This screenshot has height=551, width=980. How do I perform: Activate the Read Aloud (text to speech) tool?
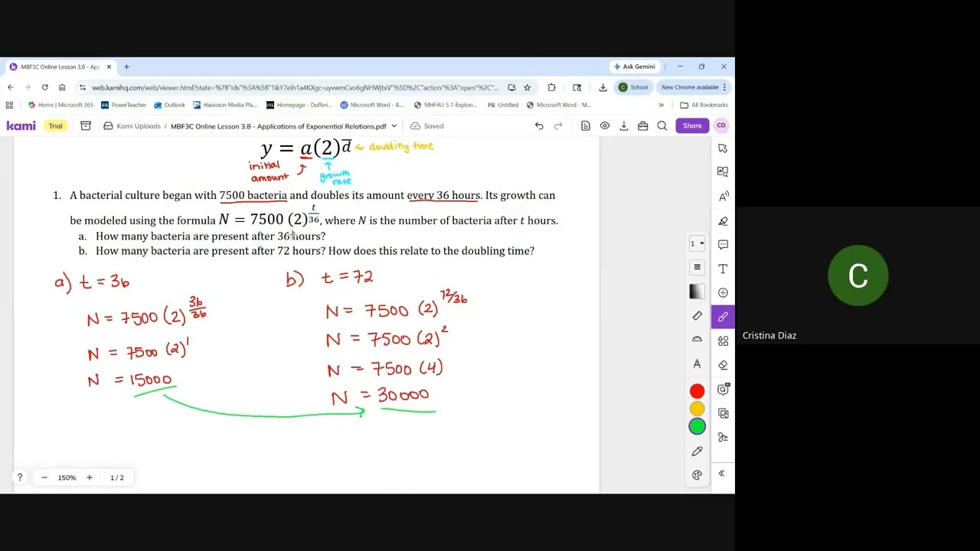(x=723, y=197)
